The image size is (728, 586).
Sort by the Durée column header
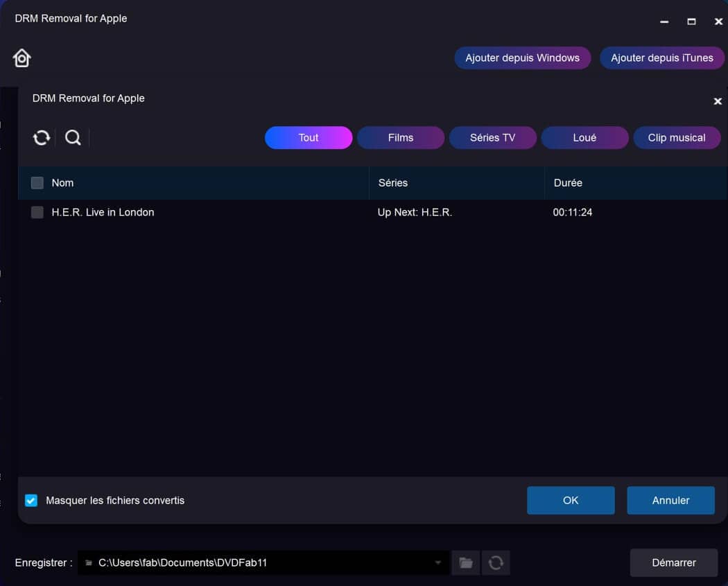click(568, 183)
